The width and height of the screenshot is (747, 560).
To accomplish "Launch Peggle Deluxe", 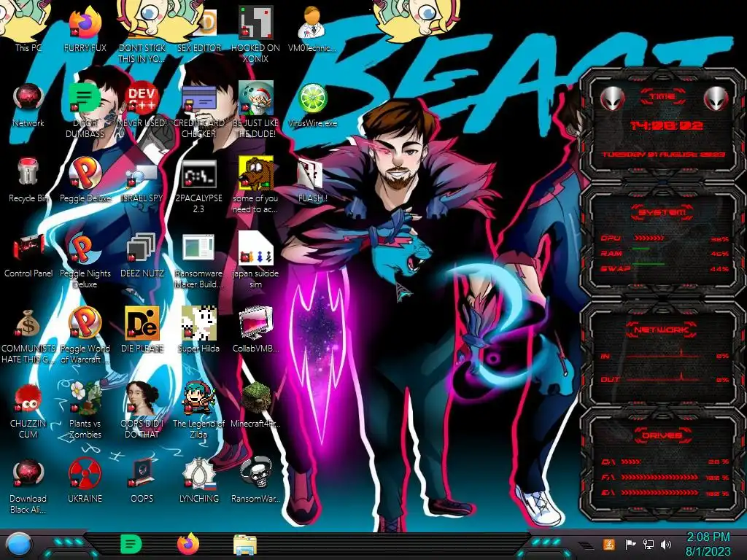I will point(85,180).
